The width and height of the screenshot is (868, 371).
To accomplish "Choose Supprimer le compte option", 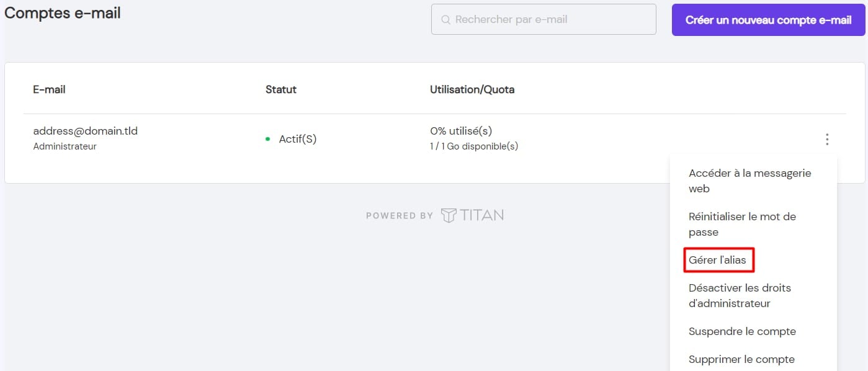I will (x=741, y=359).
